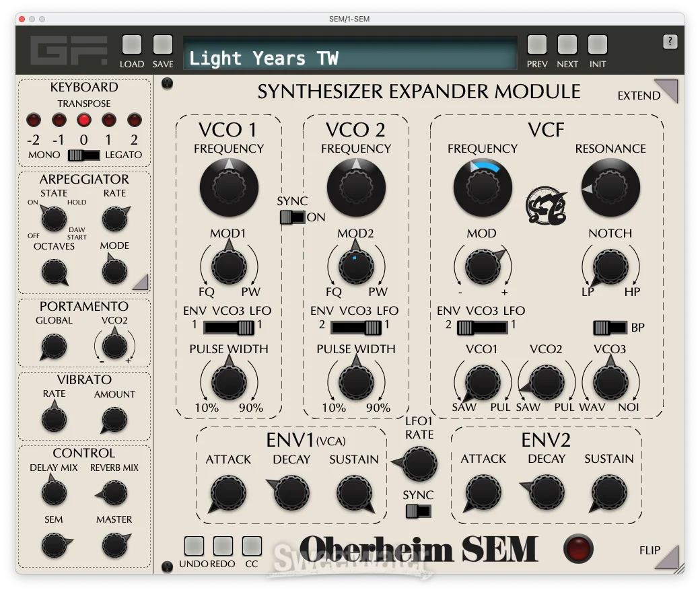Flip the panel using FLIP triangle
700x592 pixels.
pos(667,557)
